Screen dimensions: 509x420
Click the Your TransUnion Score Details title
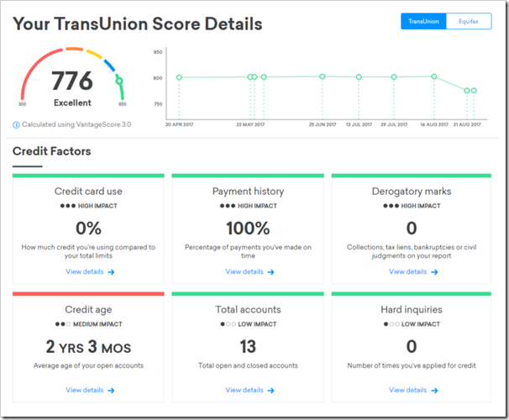[138, 24]
